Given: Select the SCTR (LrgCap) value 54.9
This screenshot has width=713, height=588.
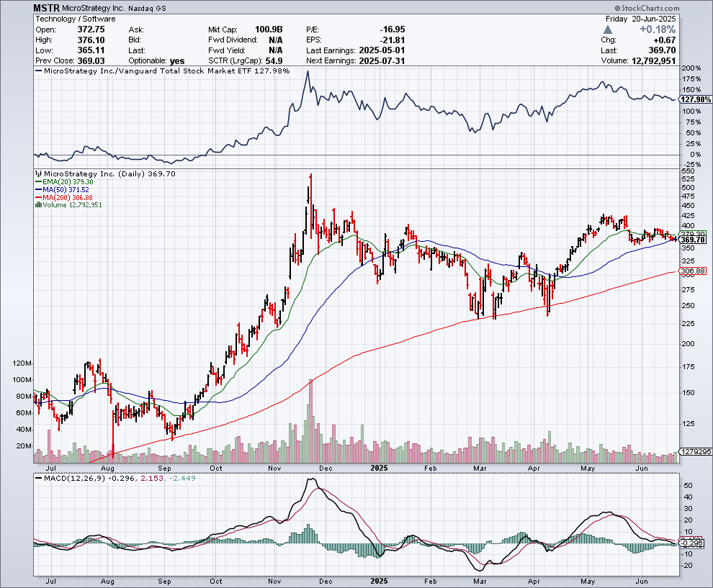Looking at the screenshot, I should (274, 61).
